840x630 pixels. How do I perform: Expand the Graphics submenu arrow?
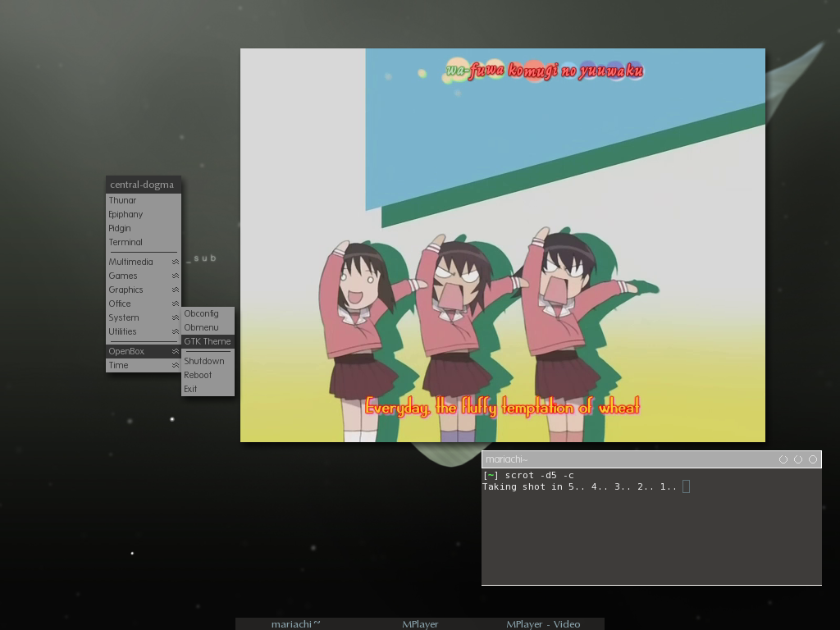coord(176,290)
